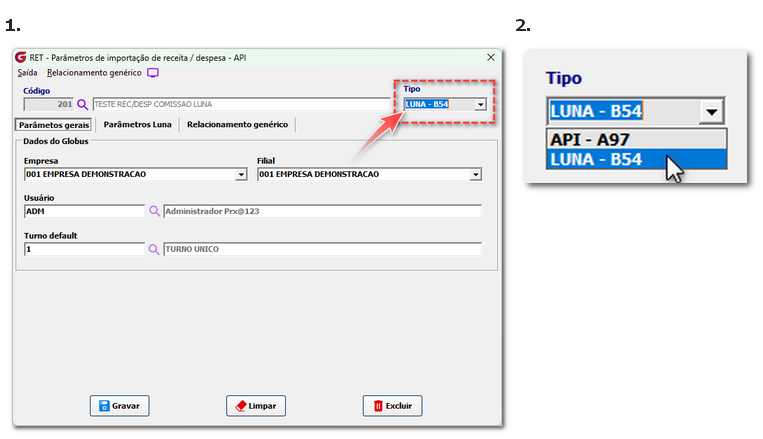763x439 pixels.
Task: Open the Saída menu
Action: coord(27,73)
